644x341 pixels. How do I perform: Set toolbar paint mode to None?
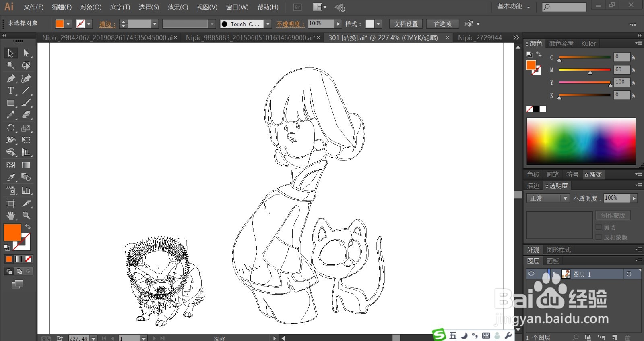pyautogui.click(x=28, y=259)
